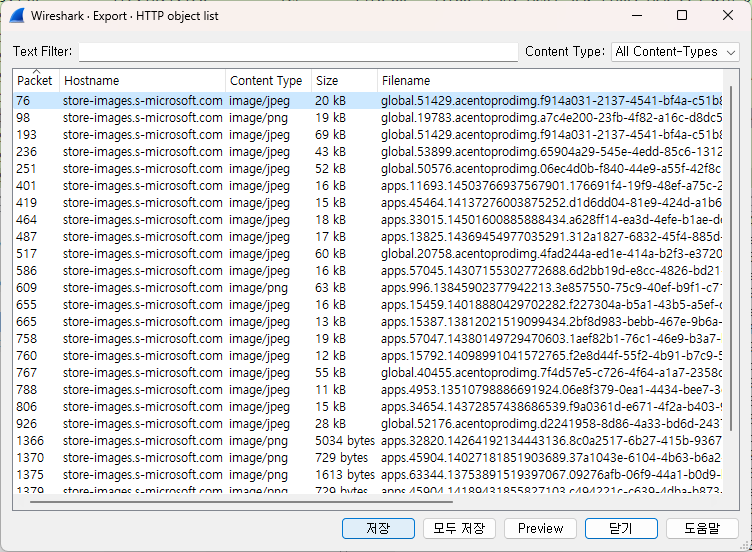Open the Content Type dropdown
Image resolution: width=752 pixels, height=552 pixels.
675,52
